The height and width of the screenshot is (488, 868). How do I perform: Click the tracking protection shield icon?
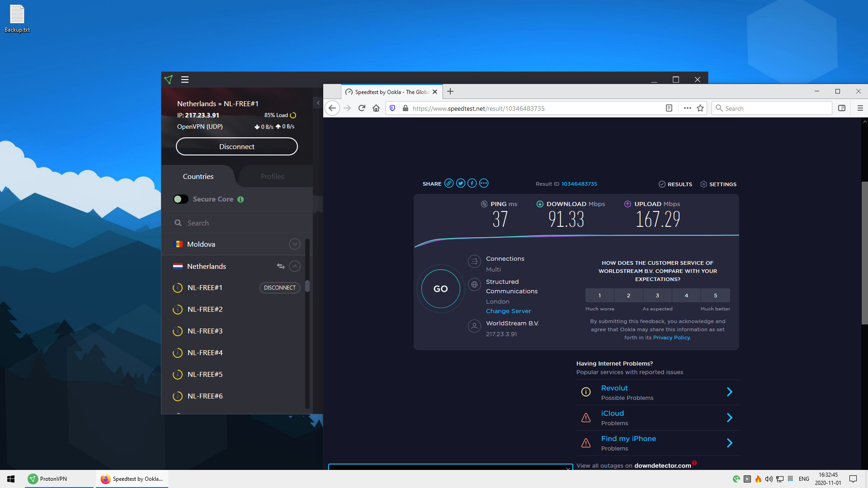click(392, 108)
